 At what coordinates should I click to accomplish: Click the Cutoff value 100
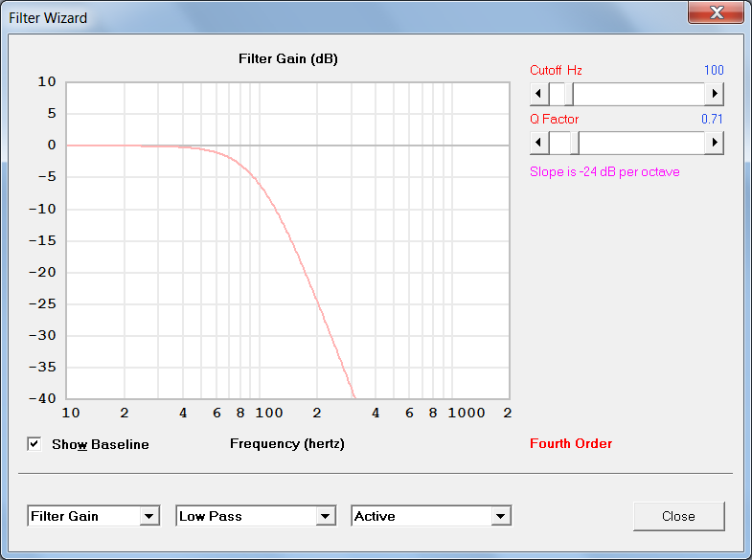coord(714,70)
